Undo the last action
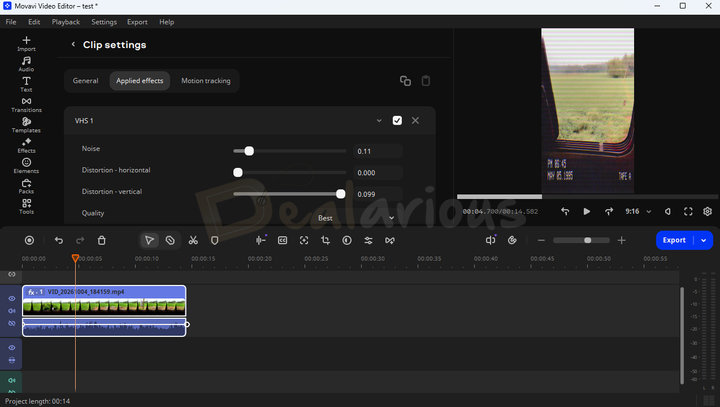The image size is (720, 407). tap(59, 240)
